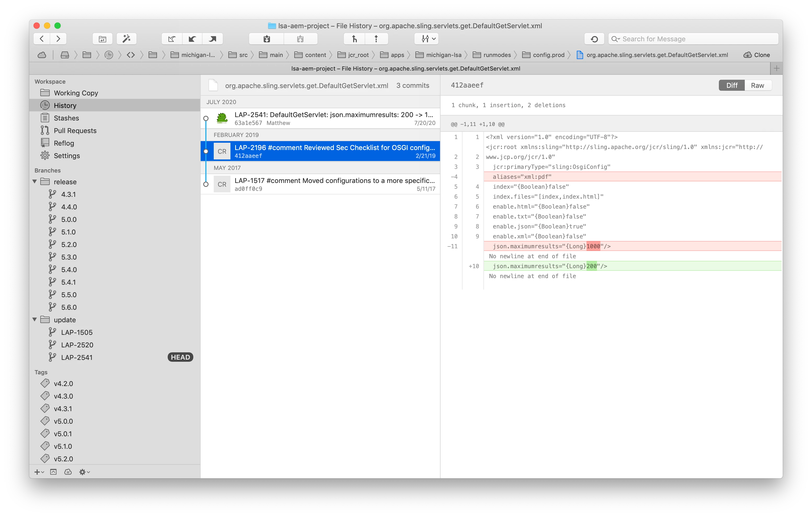Click the Fetch toolbar icon

[172, 39]
